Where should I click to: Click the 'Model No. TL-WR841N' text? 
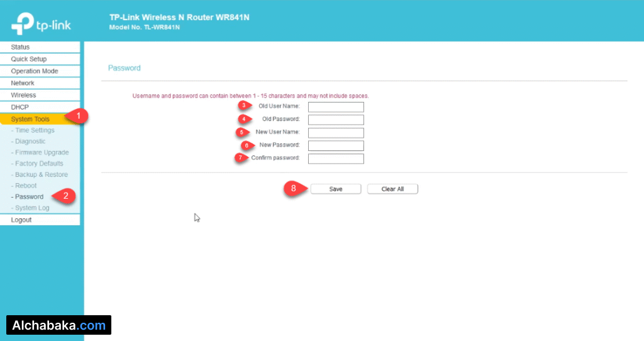144,27
